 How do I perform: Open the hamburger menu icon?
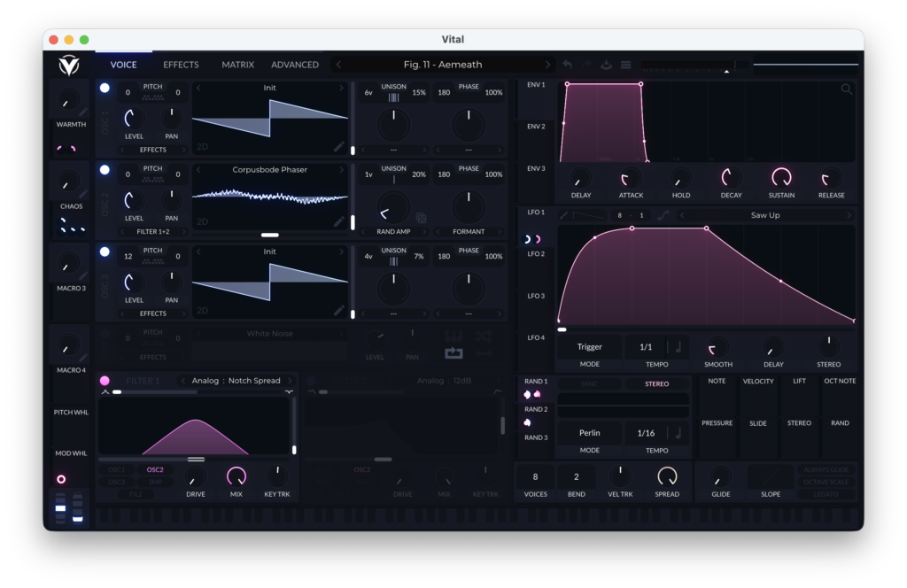pos(625,65)
